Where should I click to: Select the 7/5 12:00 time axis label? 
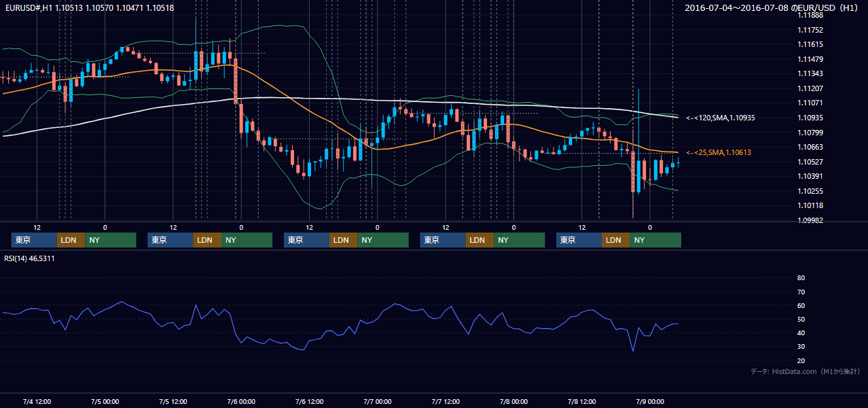(173, 401)
